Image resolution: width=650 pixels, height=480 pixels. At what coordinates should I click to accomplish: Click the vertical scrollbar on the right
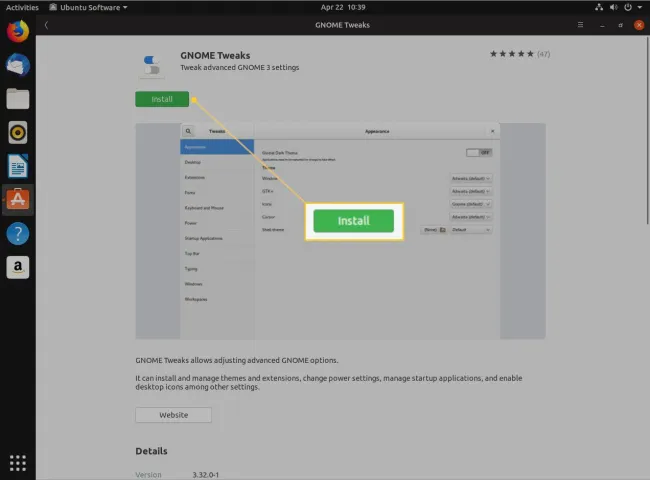pyautogui.click(x=648, y=131)
